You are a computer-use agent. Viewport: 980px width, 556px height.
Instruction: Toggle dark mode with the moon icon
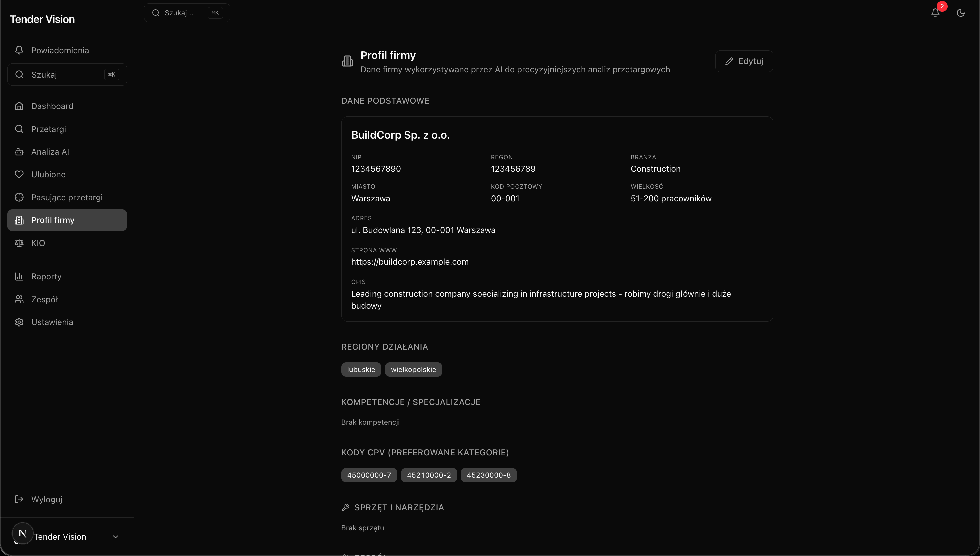(960, 13)
